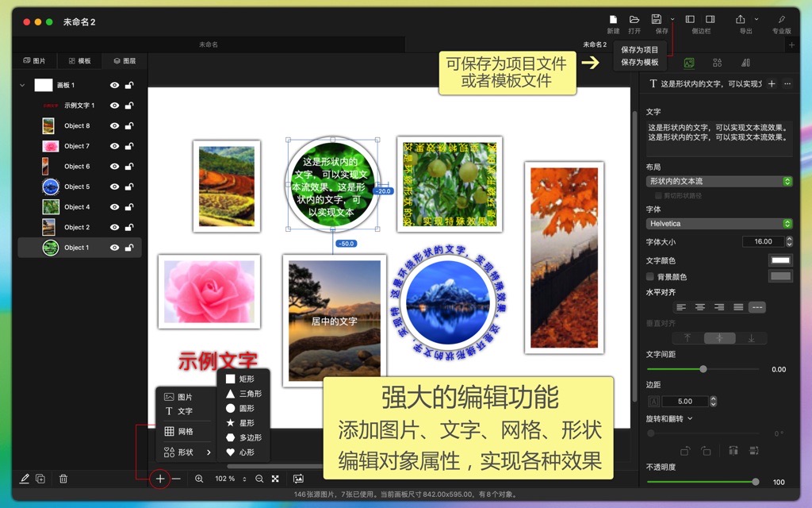The height and width of the screenshot is (508, 812).
Task: Open the layout dropdown 形状内的文本流
Action: [x=718, y=182]
